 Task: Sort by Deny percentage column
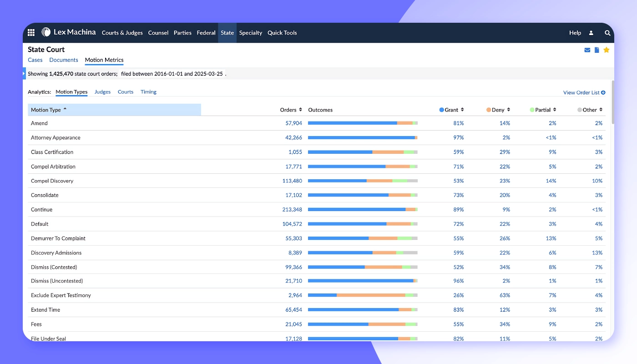[498, 110]
